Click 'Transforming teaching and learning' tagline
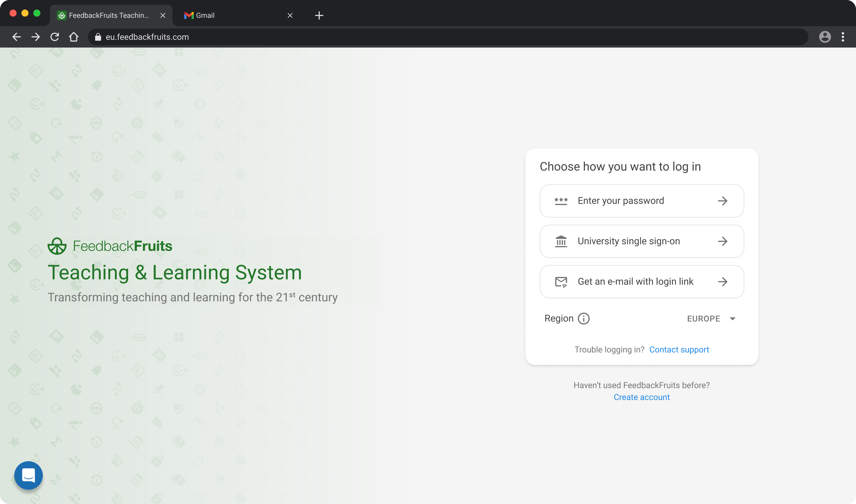Screen dimensions: 856x504 [193, 297]
